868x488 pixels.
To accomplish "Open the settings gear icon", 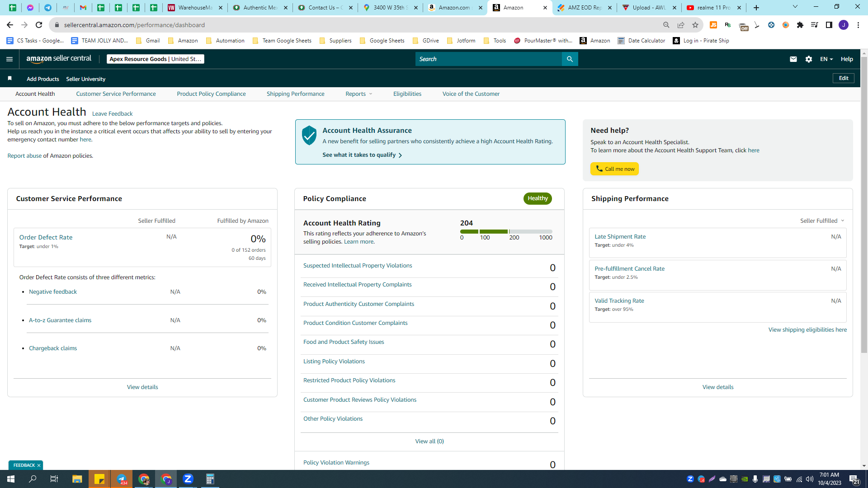I will [809, 59].
